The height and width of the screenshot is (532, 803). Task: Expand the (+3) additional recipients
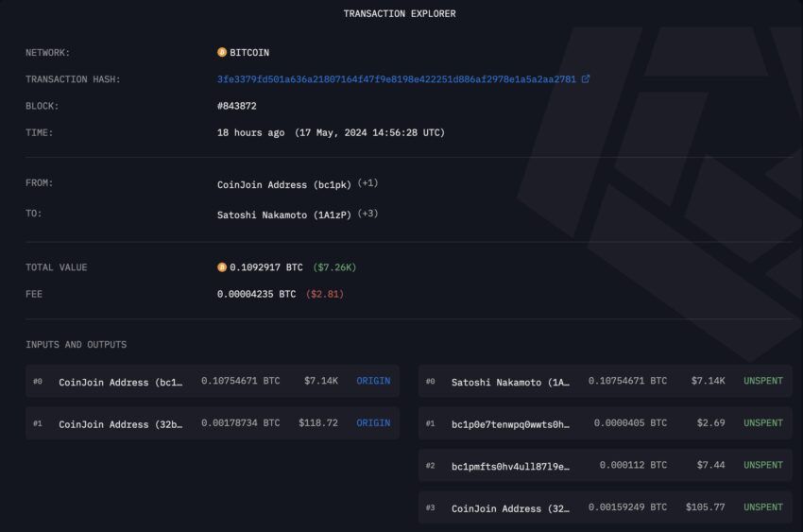pyautogui.click(x=367, y=215)
